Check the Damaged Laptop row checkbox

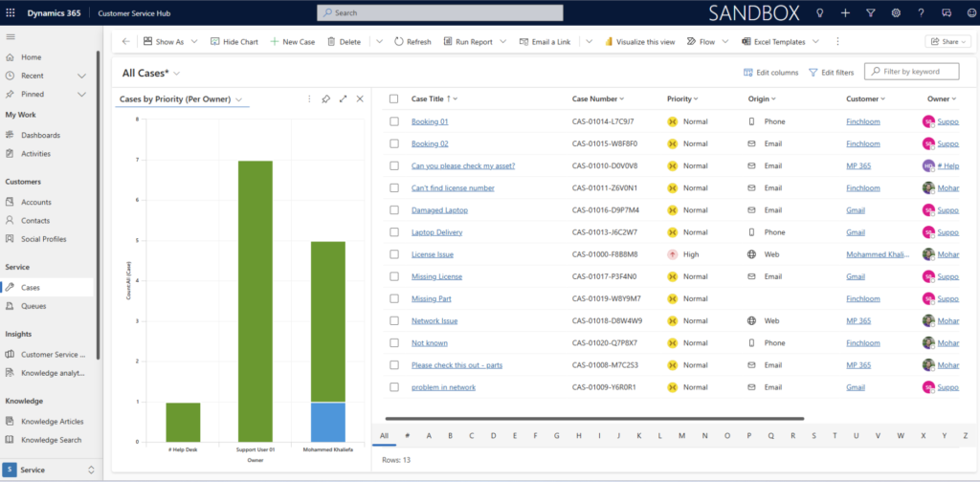click(394, 210)
